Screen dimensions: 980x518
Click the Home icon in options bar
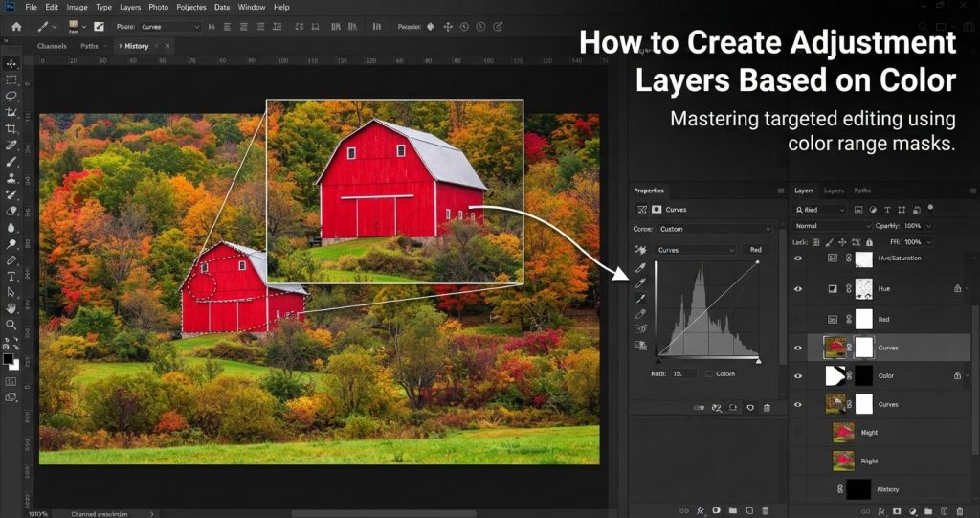coord(17,27)
